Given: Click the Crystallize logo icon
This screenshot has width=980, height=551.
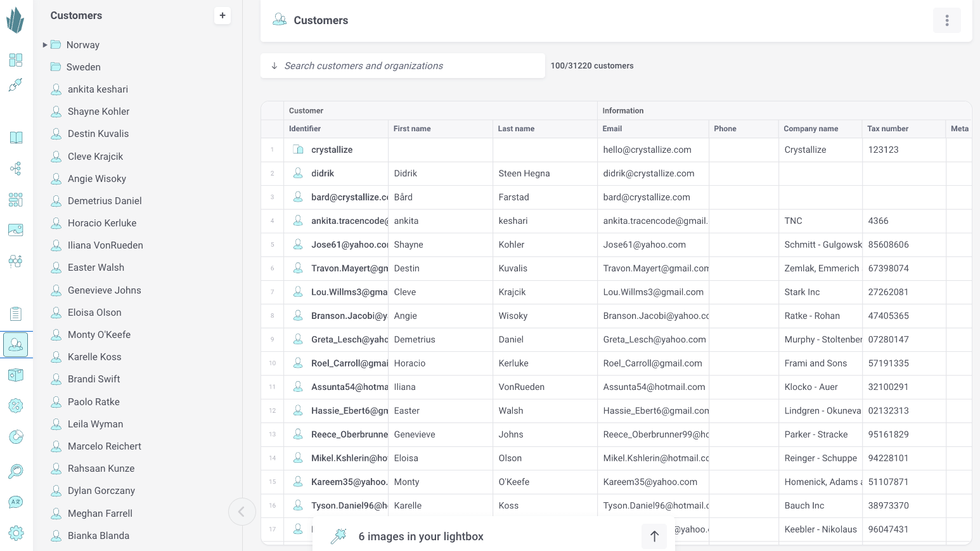Looking at the screenshot, I should point(15,20).
